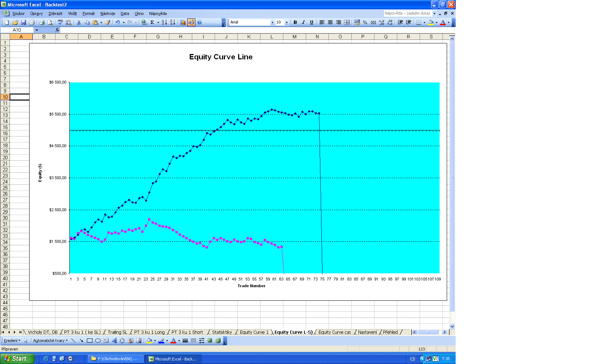This screenshot has width=598, height=364.
Task: Toggle bold formatting
Action: [295, 22]
